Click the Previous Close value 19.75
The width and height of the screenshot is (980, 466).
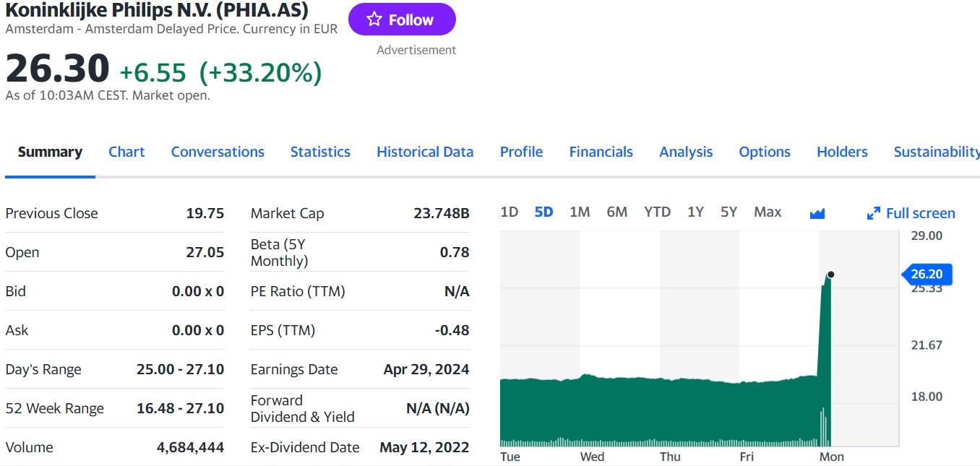205,213
